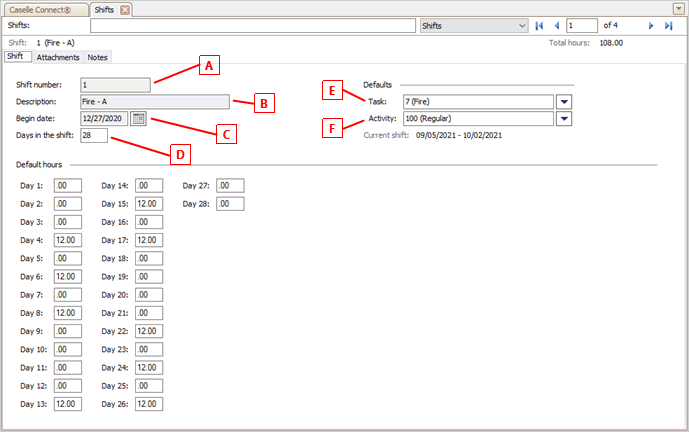Select the Notes tab
Screen dimensions: 689x432
98,57
